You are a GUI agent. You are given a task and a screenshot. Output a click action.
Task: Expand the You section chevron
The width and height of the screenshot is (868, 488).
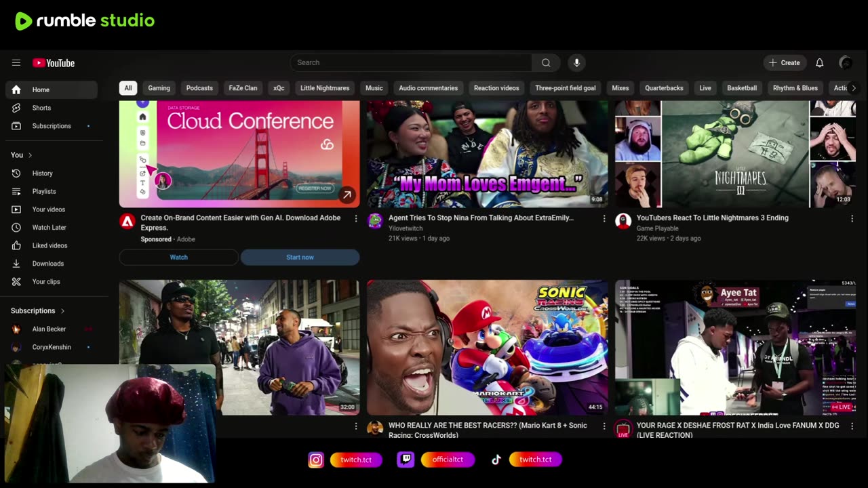click(x=30, y=155)
